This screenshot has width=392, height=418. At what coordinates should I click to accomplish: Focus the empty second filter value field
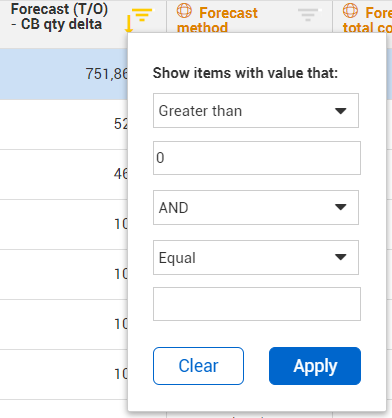click(x=257, y=304)
